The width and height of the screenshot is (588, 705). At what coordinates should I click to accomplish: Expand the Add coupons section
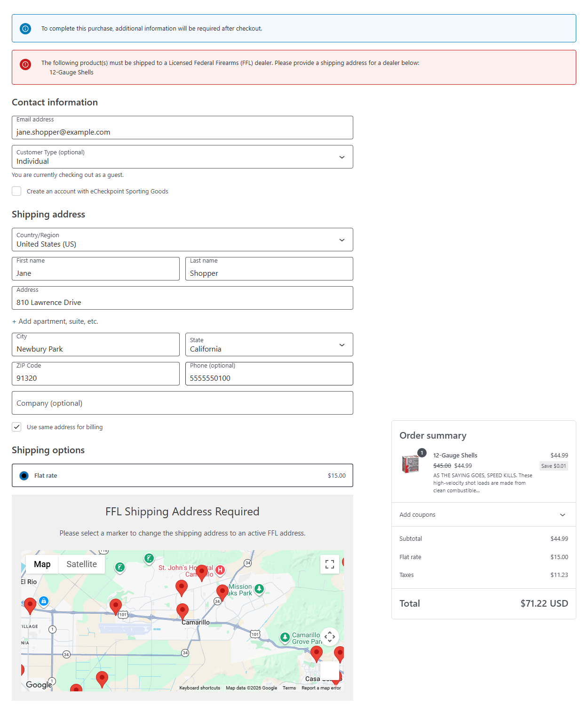pyautogui.click(x=484, y=514)
